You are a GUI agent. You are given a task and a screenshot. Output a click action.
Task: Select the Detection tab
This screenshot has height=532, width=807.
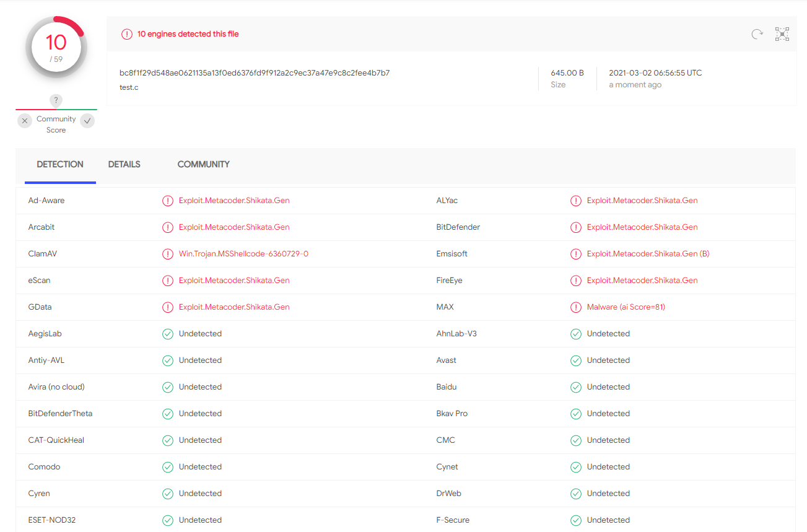tap(60, 165)
